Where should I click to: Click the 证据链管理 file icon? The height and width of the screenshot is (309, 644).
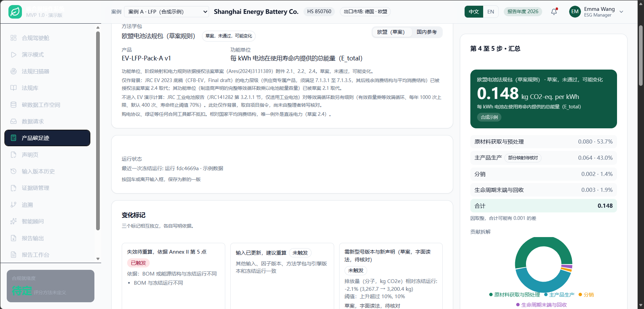click(13, 188)
